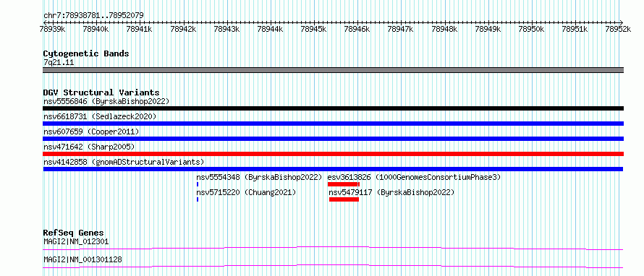Click the 78946k ruler tick label
This screenshot has width=644, height=276.
pyautogui.click(x=357, y=29)
